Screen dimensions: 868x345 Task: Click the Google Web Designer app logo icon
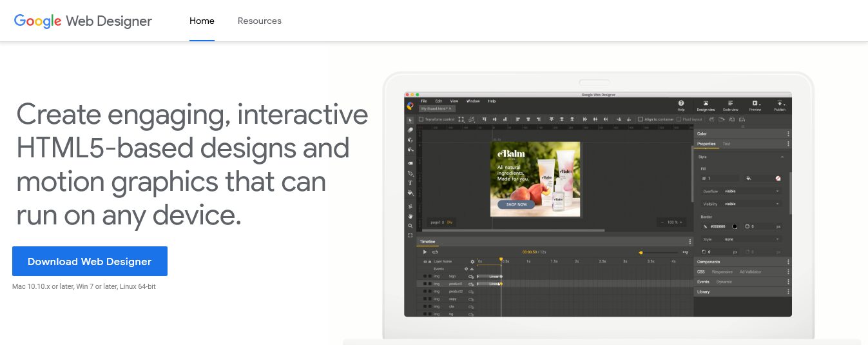(x=410, y=106)
